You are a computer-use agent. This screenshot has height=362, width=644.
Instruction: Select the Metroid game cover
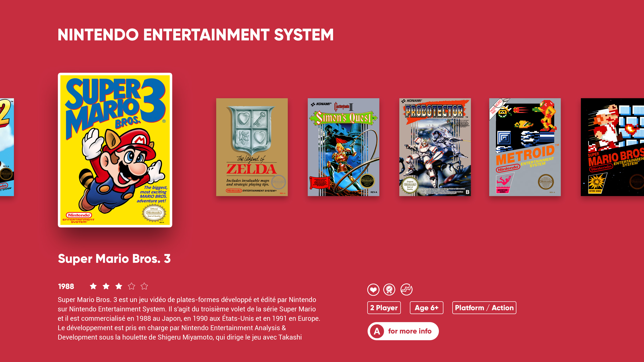click(525, 147)
